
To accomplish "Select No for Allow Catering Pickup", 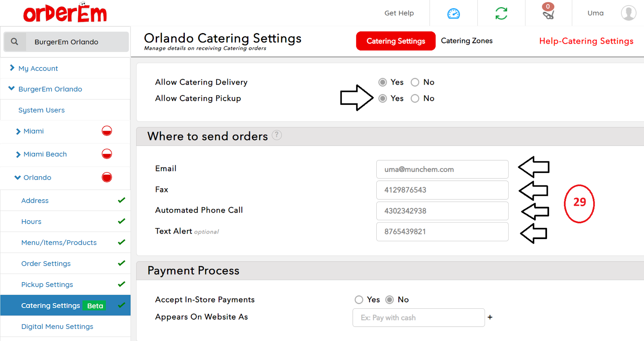I will point(415,98).
